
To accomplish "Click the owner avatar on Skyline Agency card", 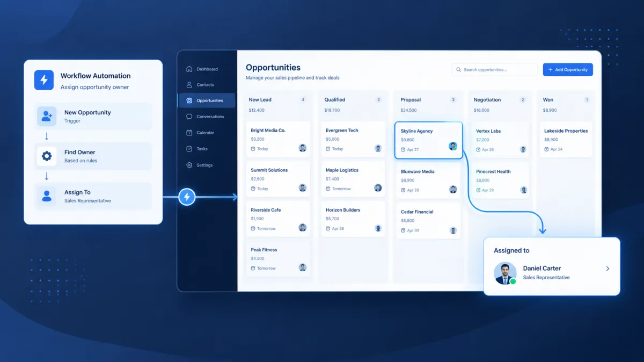I will tap(453, 146).
